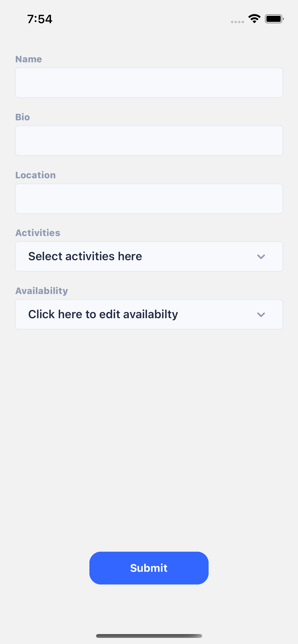Focus the Bio text field

149,141
